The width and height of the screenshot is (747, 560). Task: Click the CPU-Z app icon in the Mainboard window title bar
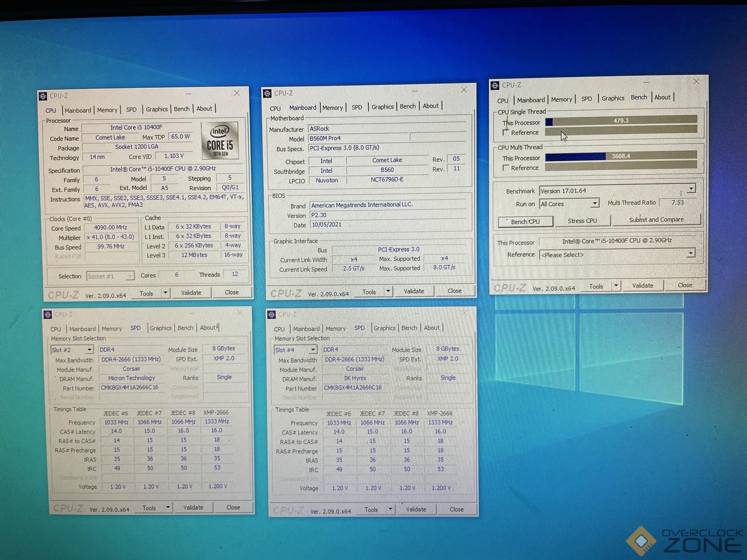click(267, 94)
